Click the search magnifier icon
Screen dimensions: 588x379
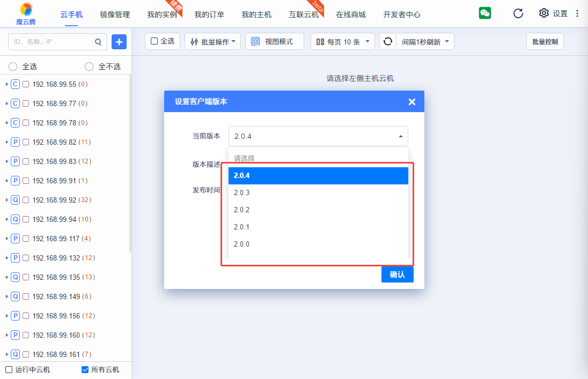[98, 41]
